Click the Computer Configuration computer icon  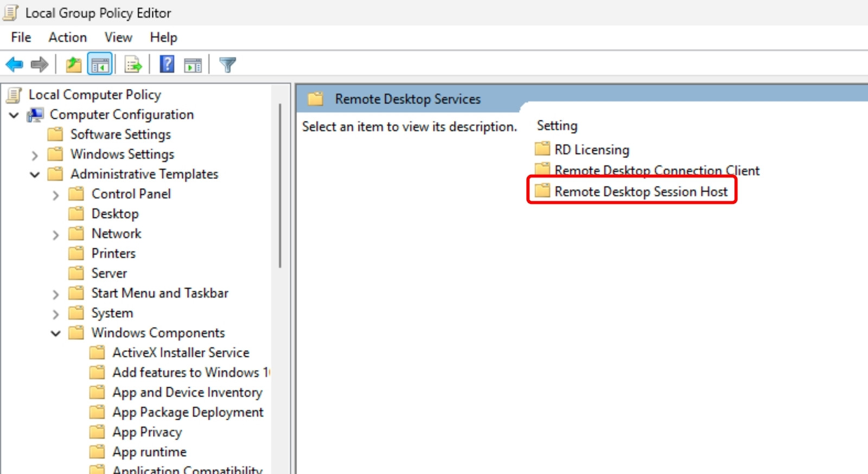[x=35, y=115]
